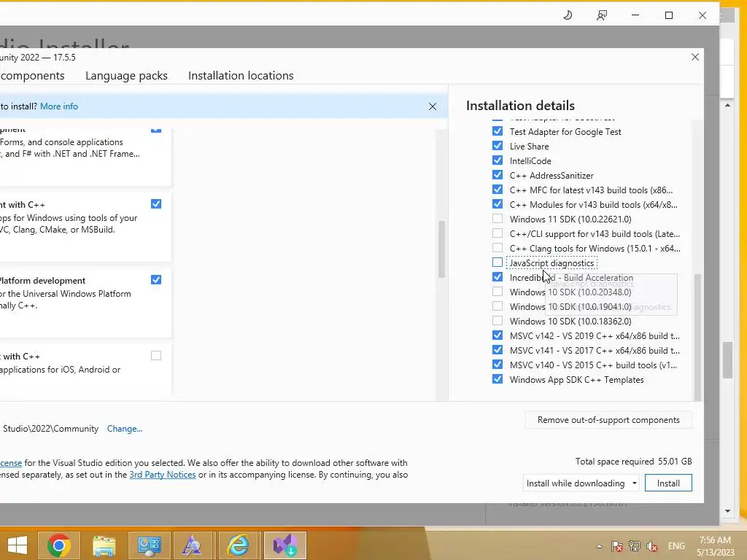Click Remove out-of-support components
The height and width of the screenshot is (560, 747).
[608, 420]
